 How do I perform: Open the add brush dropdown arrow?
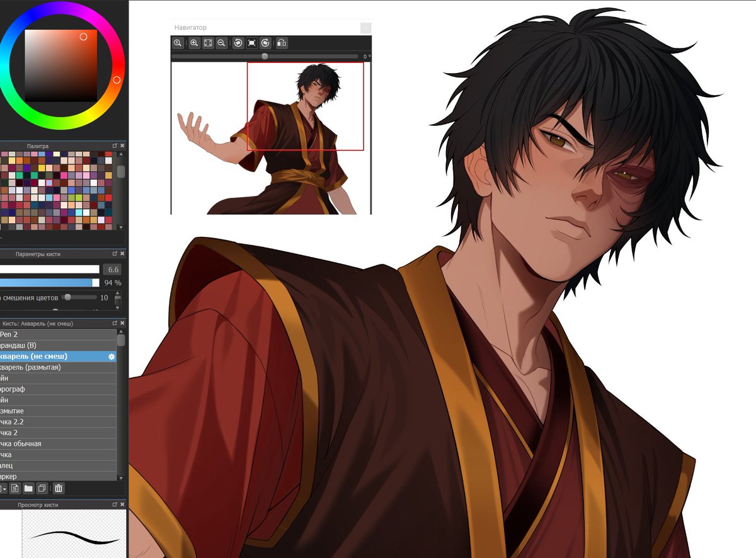coord(4,488)
